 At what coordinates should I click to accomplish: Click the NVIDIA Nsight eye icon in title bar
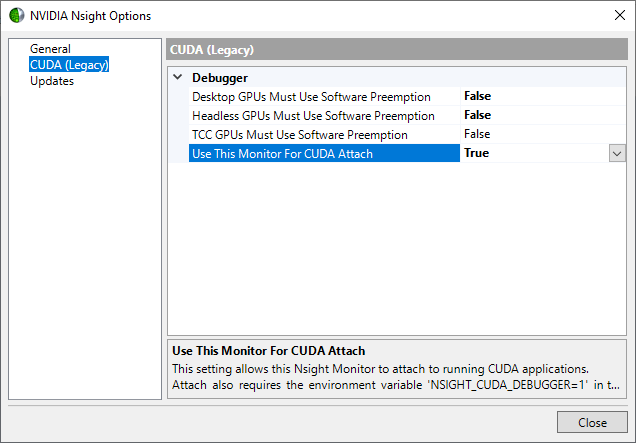coord(17,16)
